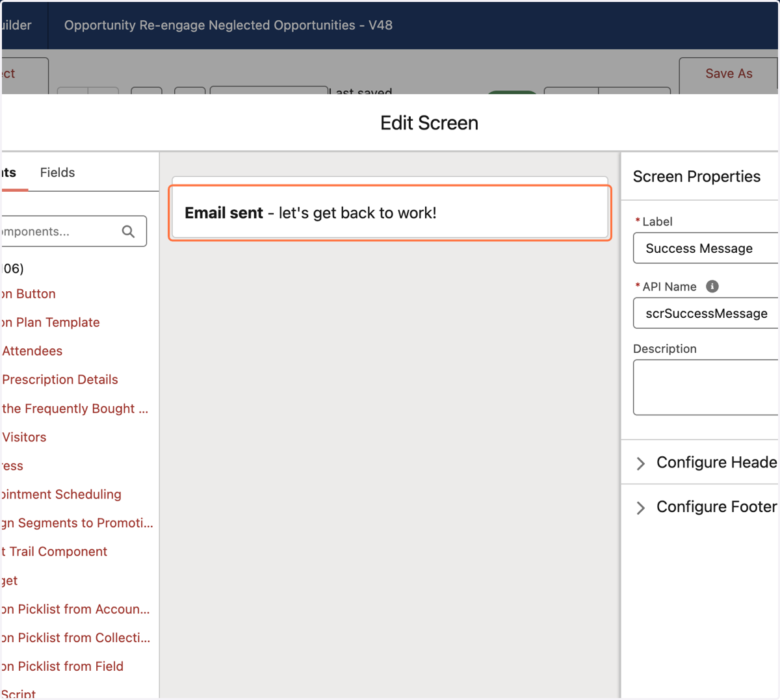Viewport: 780px width, 700px height.
Task: Click the API Name info icon
Action: 712,286
